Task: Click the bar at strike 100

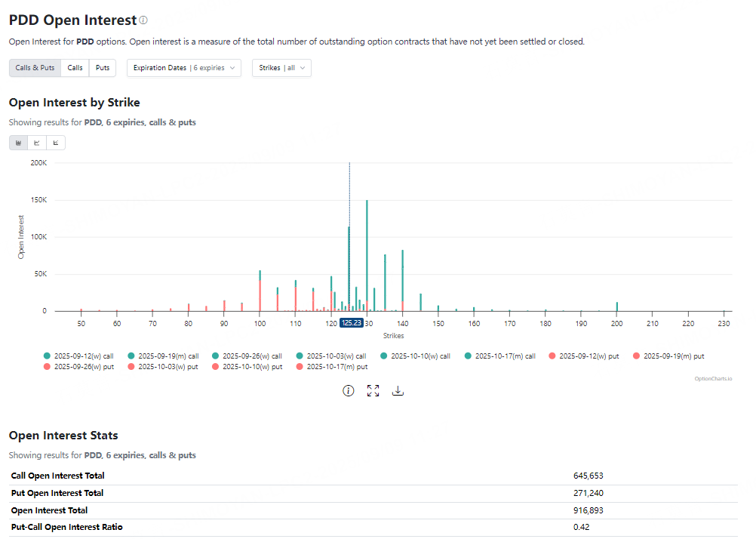Action: pyautogui.click(x=260, y=291)
